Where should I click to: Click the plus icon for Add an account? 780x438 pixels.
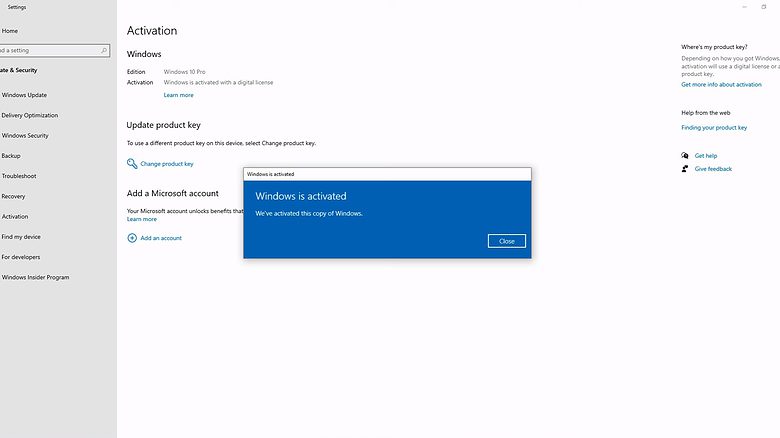coord(132,238)
